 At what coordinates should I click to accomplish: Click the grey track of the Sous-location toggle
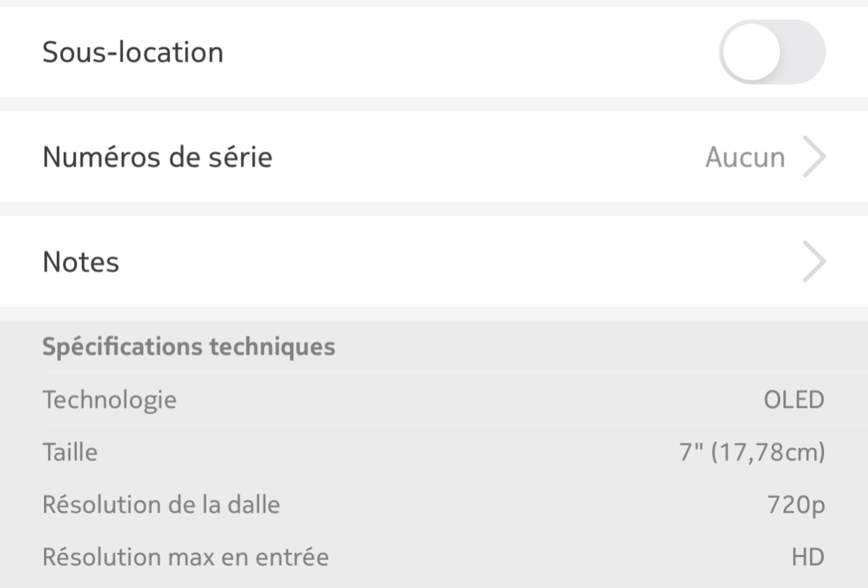[804, 52]
